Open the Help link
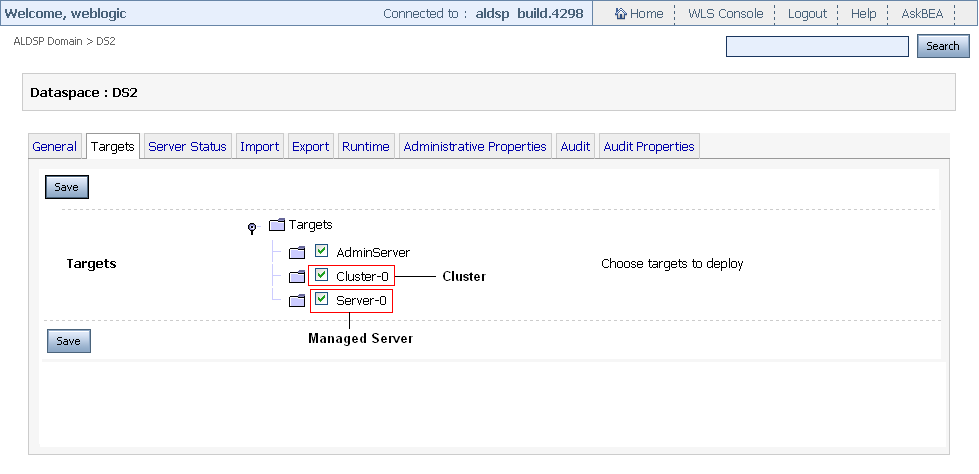 (x=863, y=13)
